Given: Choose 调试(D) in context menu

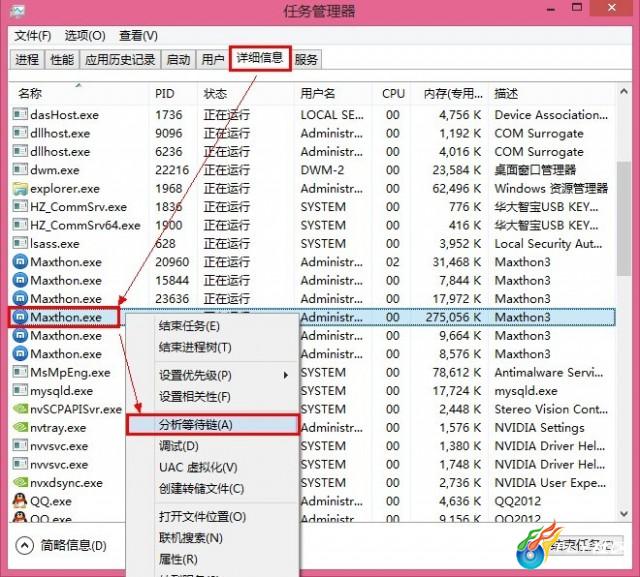Looking at the screenshot, I should (x=213, y=446).
